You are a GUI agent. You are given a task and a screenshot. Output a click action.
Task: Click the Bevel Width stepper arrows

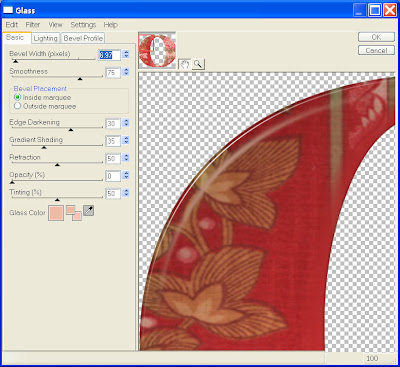(x=126, y=54)
